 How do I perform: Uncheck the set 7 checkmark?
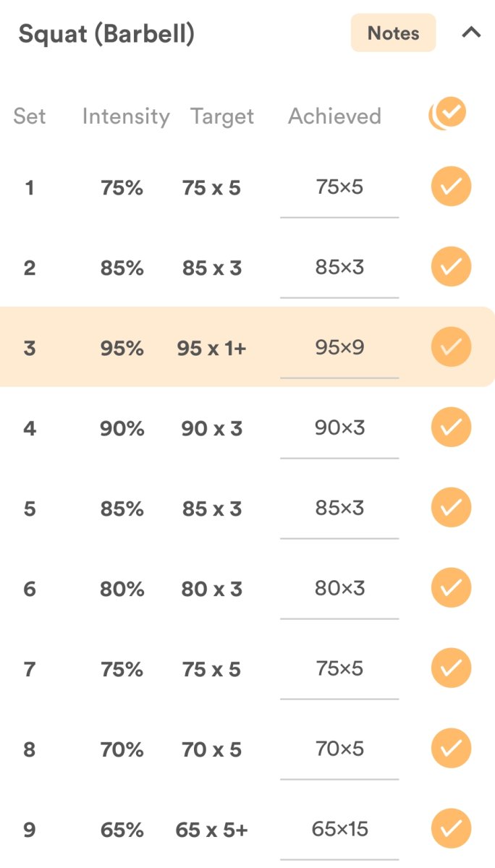tap(451, 668)
